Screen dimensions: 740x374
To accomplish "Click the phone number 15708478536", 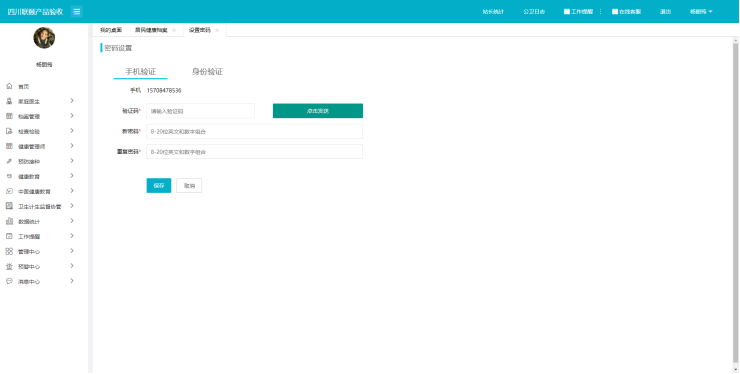I will click(x=164, y=90).
